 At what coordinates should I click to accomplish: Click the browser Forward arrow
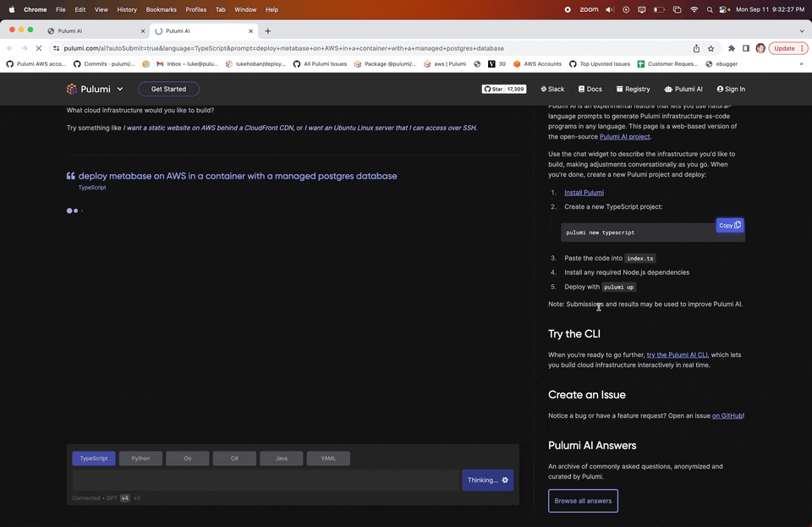(25, 48)
